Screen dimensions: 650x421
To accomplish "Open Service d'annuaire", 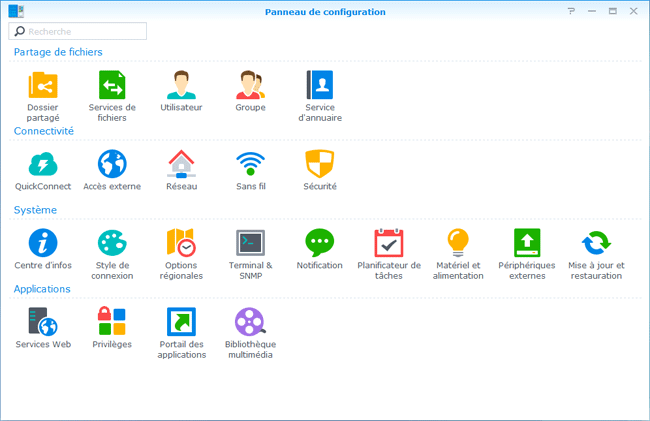I will pyautogui.click(x=320, y=85).
